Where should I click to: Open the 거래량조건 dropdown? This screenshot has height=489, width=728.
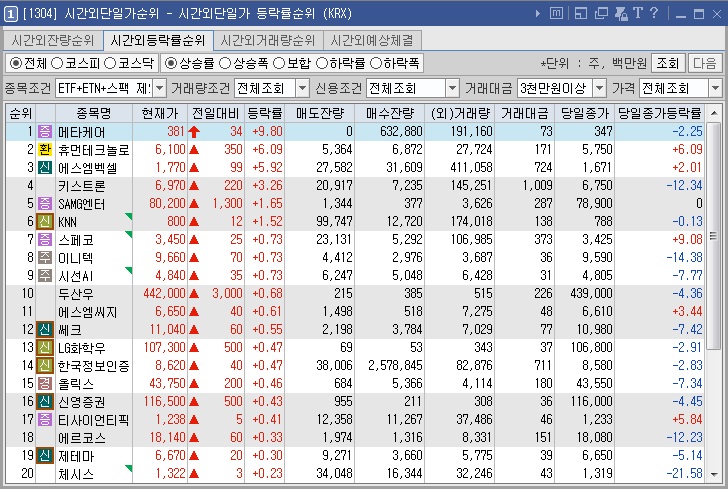click(302, 88)
